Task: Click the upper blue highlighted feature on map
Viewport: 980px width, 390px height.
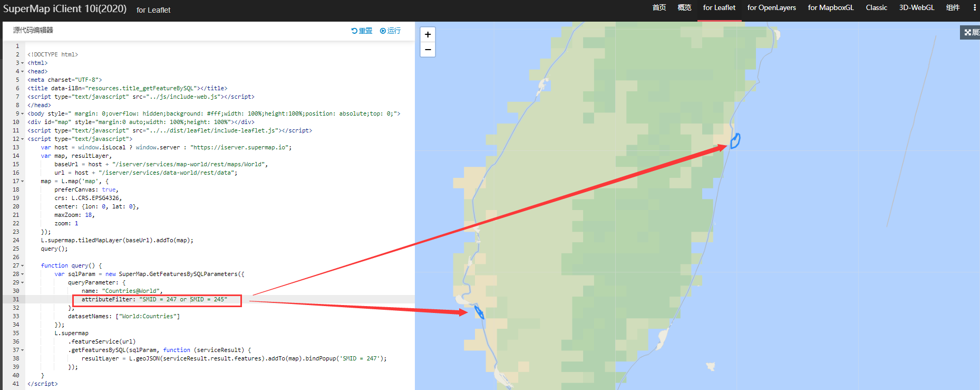Action: tap(735, 141)
